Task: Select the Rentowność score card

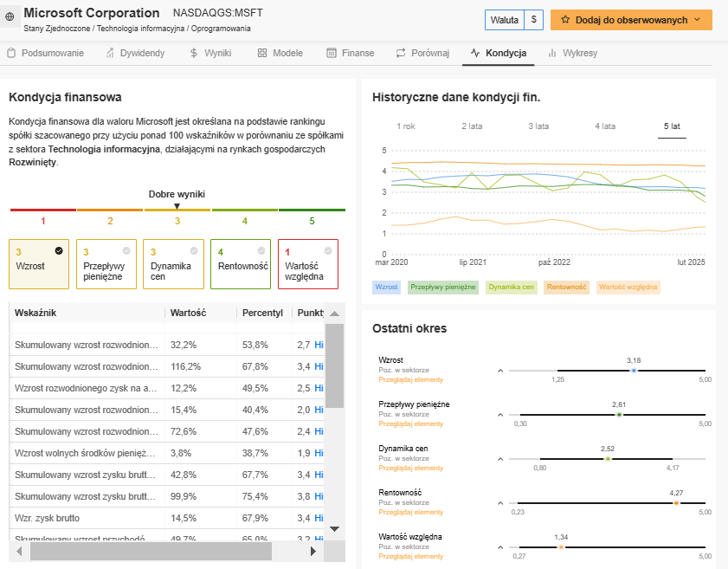Action: [x=241, y=264]
